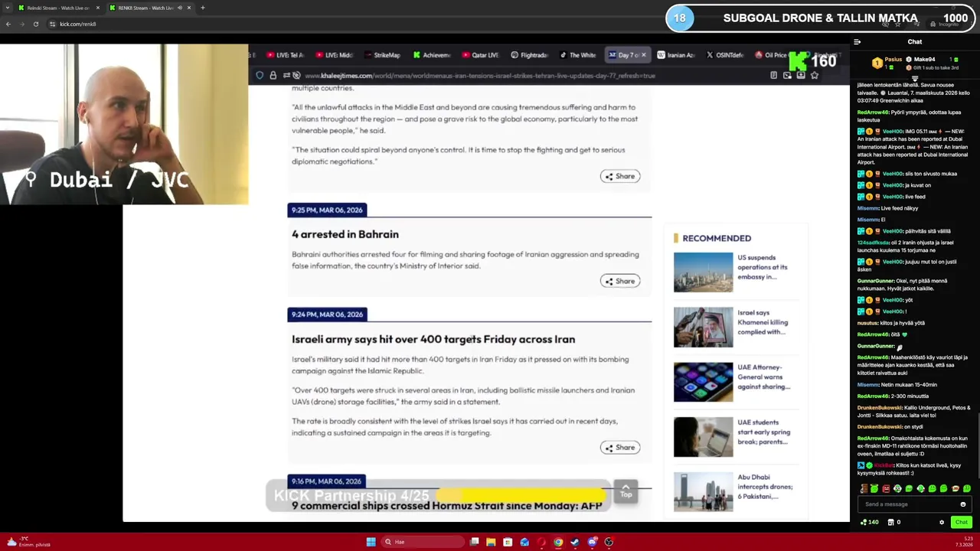Open the channel shop icon
The width and height of the screenshot is (980, 551).
[890, 522]
